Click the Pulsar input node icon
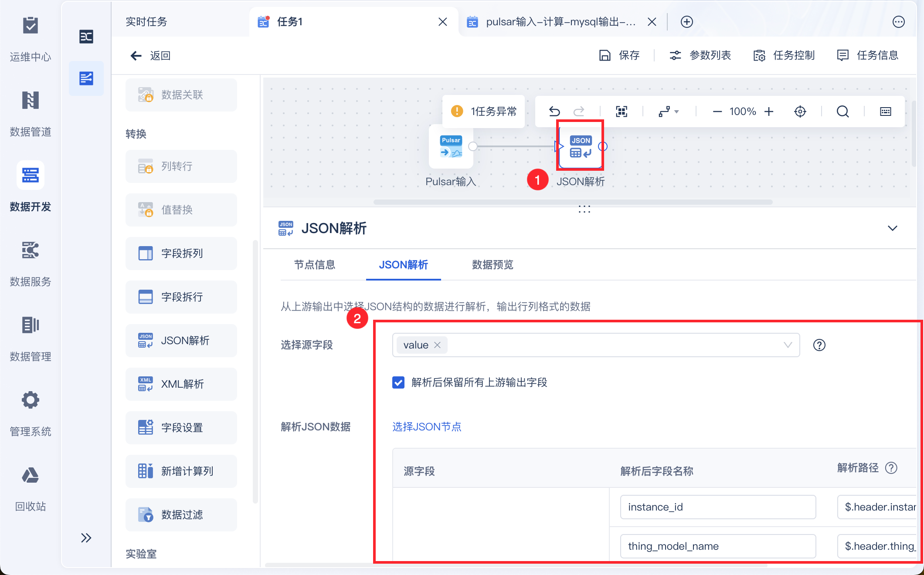 pyautogui.click(x=451, y=147)
